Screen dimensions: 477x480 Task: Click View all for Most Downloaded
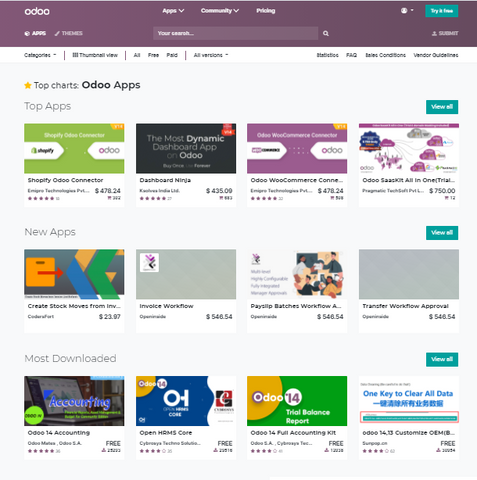[x=442, y=359]
